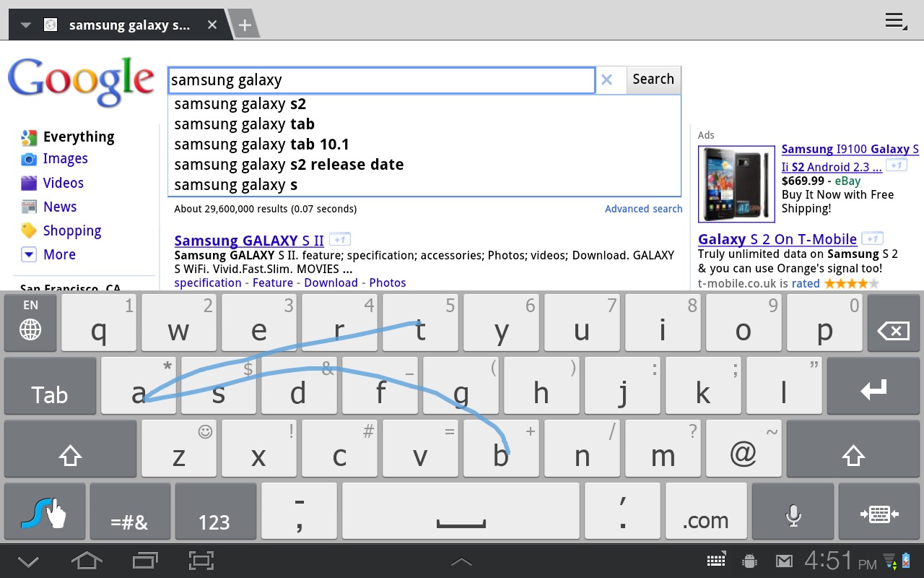Open the Samsung GALAXY S II result
924x578 pixels.
(249, 241)
